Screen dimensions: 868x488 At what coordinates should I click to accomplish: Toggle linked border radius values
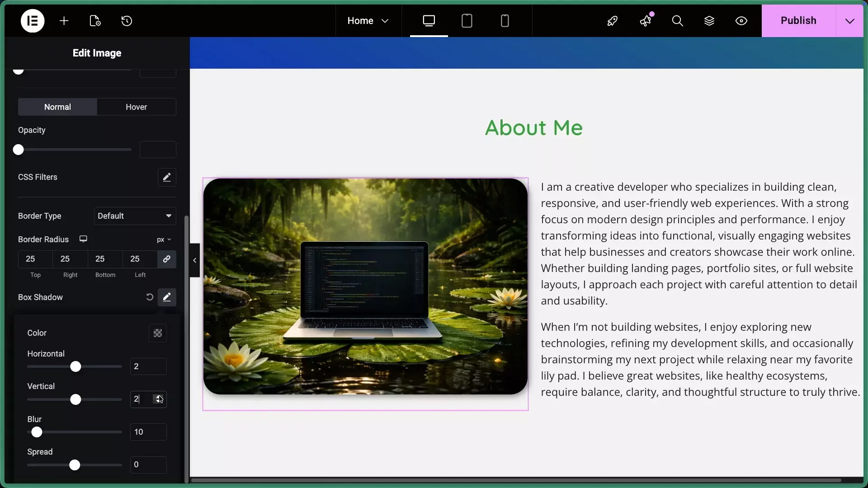coord(167,259)
